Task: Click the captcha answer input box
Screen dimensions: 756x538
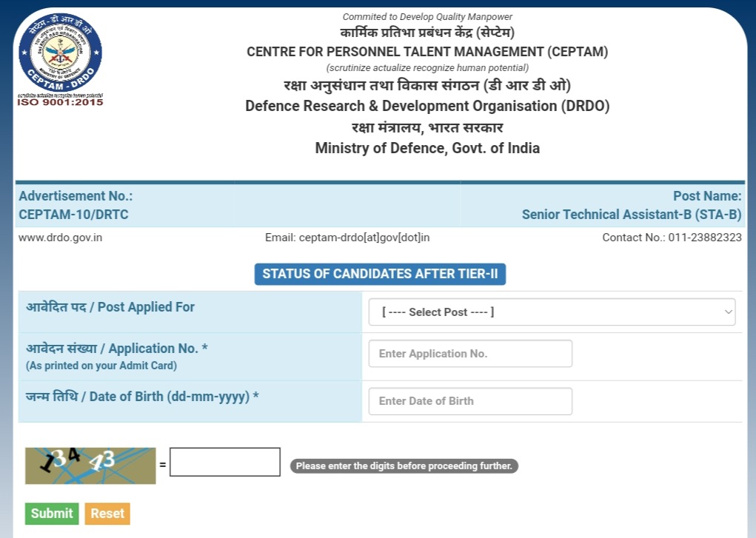Action: click(224, 461)
